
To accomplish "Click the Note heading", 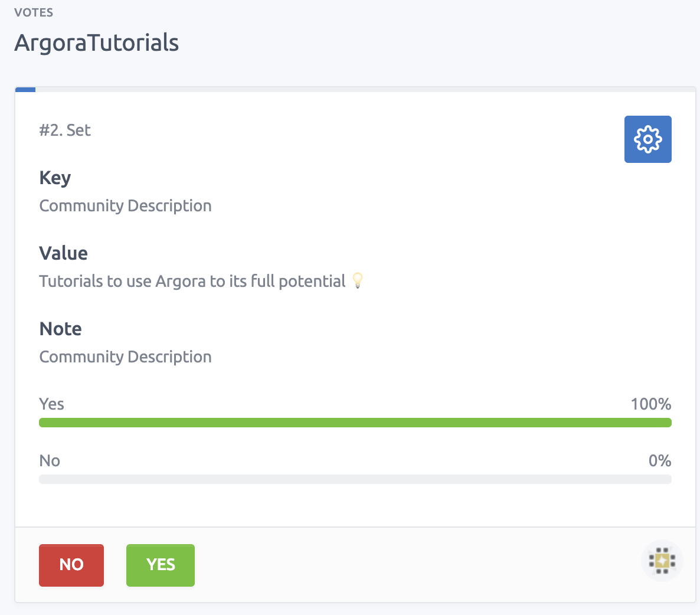I will 60,329.
